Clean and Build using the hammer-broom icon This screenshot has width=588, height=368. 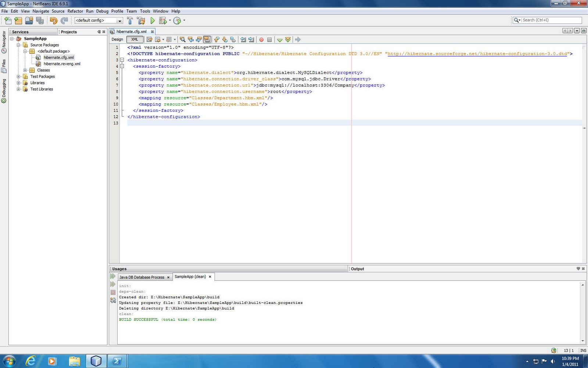pos(141,21)
